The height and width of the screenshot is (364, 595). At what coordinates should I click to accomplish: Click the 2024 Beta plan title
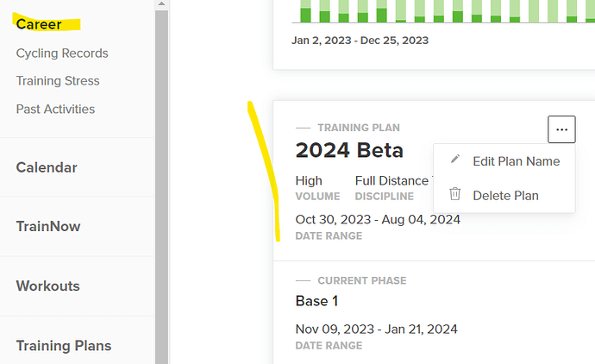[349, 150]
